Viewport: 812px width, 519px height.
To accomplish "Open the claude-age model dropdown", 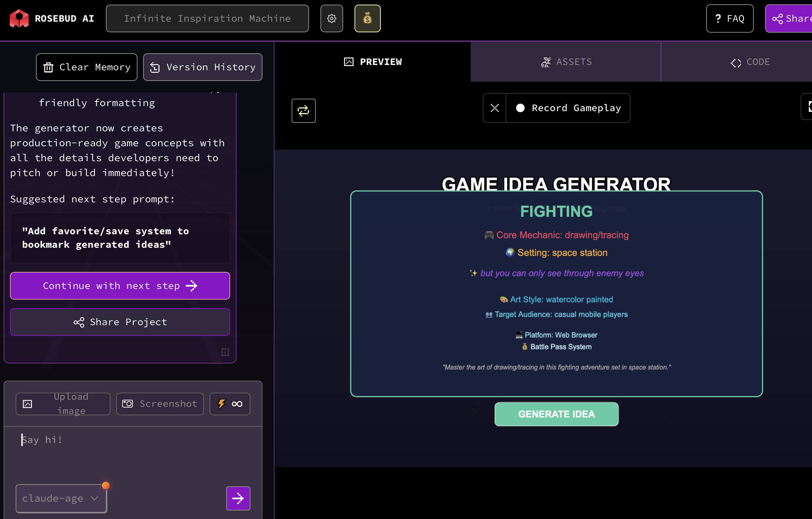I will point(61,498).
